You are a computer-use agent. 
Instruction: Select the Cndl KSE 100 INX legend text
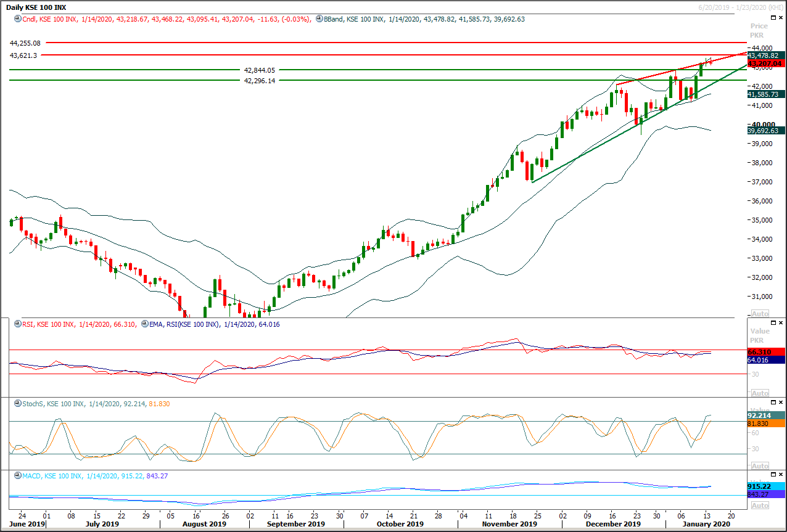(x=167, y=19)
